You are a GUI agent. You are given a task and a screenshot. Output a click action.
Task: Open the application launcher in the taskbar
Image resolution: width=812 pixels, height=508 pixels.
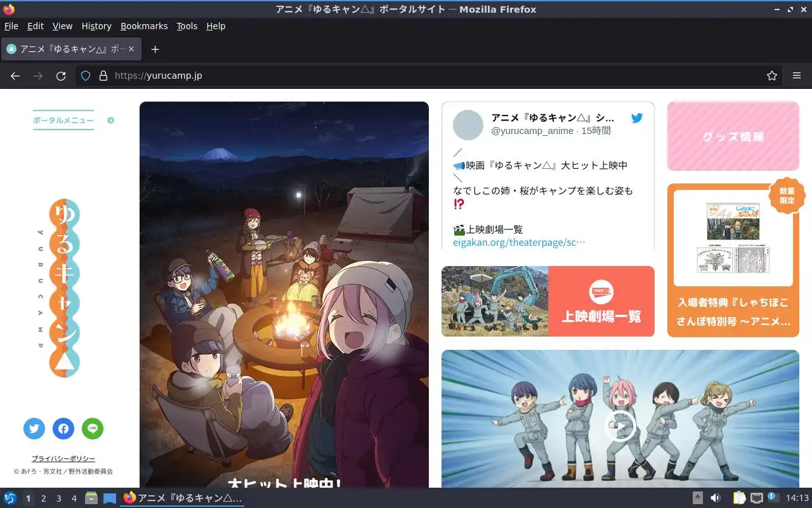click(10, 498)
